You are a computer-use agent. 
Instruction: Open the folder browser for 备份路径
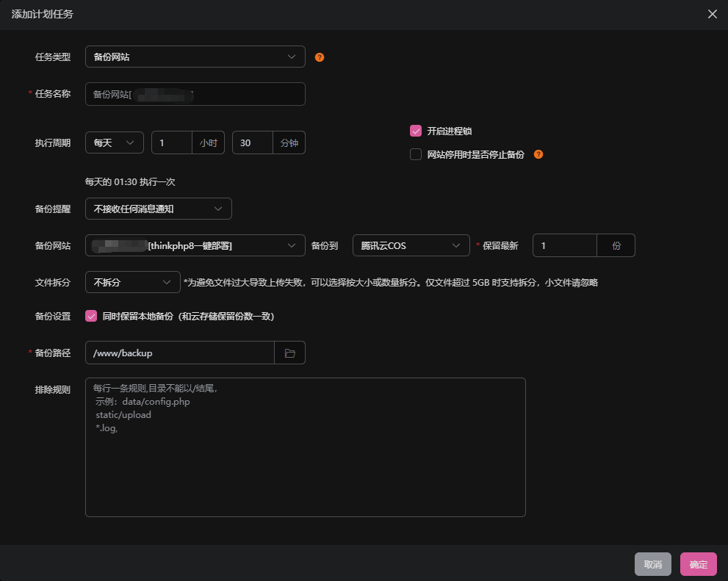pos(289,353)
